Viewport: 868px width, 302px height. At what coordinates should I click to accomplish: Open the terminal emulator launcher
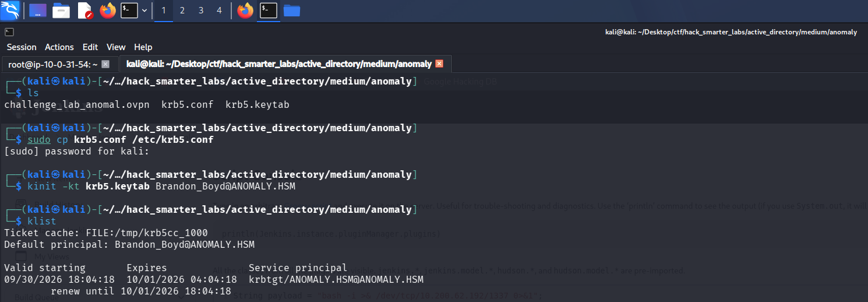(x=129, y=10)
